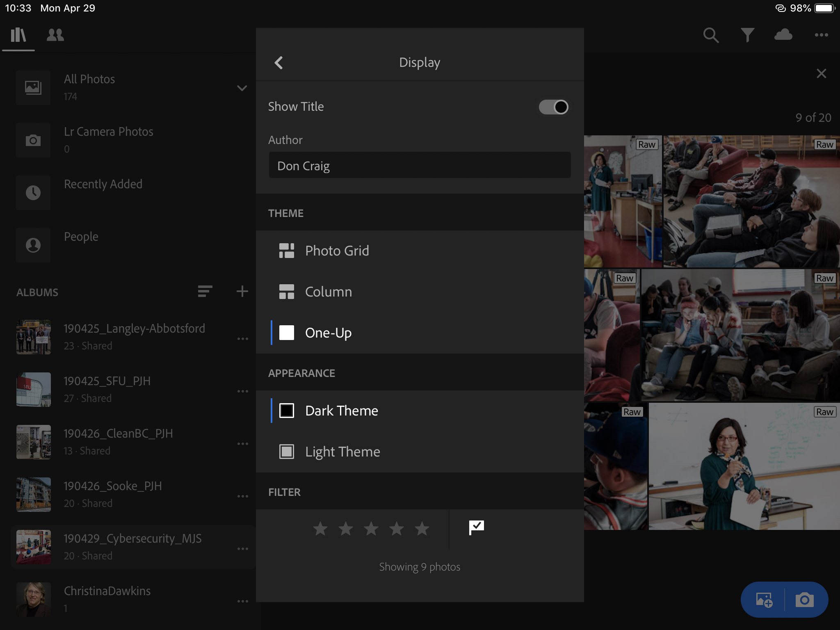
Task: Tap the add photos import icon
Action: [x=764, y=600]
